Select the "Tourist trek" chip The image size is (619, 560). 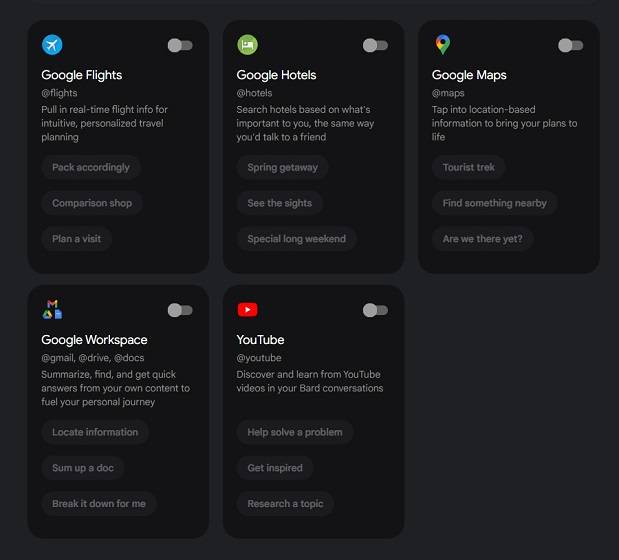click(469, 168)
